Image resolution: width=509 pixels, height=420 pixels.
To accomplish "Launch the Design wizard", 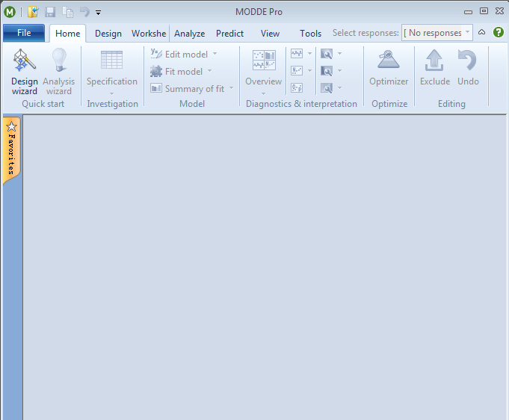I will tap(25, 72).
